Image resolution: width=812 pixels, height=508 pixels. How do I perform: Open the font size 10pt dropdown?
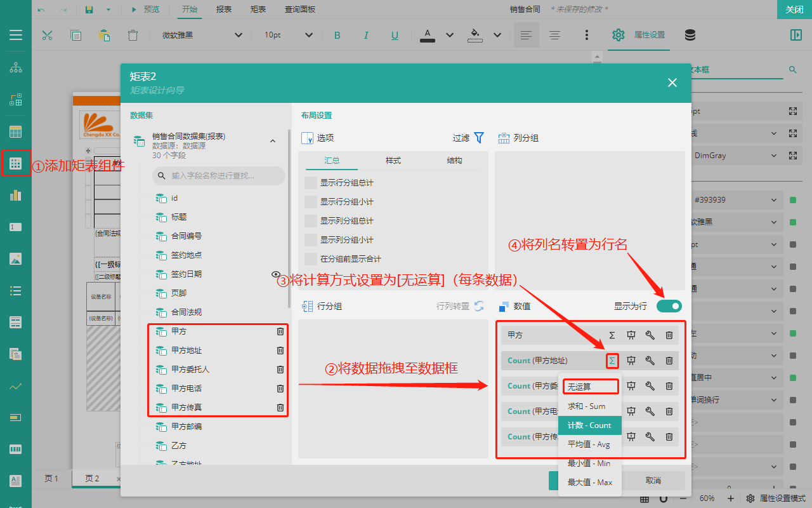[289, 35]
